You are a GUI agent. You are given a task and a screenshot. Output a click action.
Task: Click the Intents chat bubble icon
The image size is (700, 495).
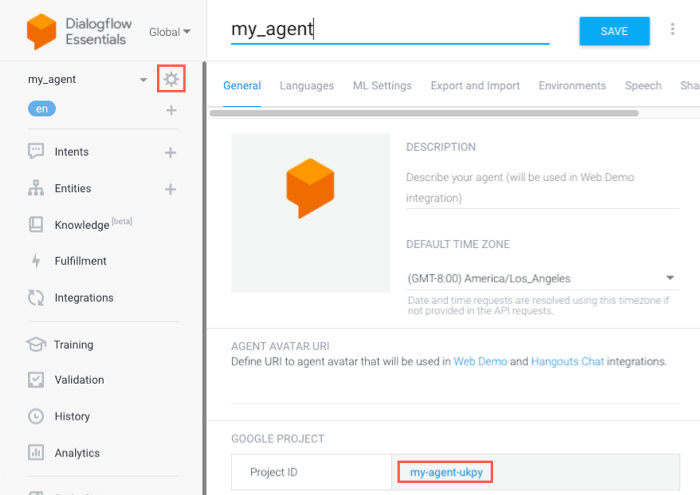point(36,151)
